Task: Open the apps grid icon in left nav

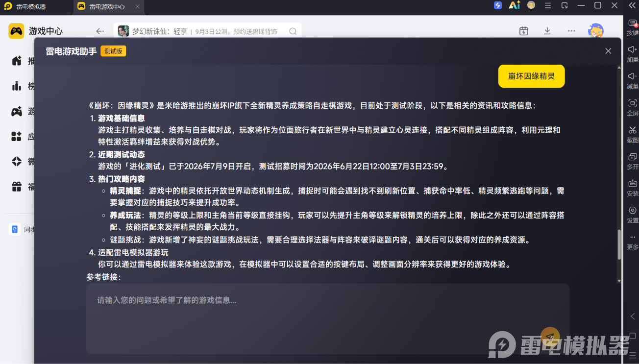Action: point(17,136)
